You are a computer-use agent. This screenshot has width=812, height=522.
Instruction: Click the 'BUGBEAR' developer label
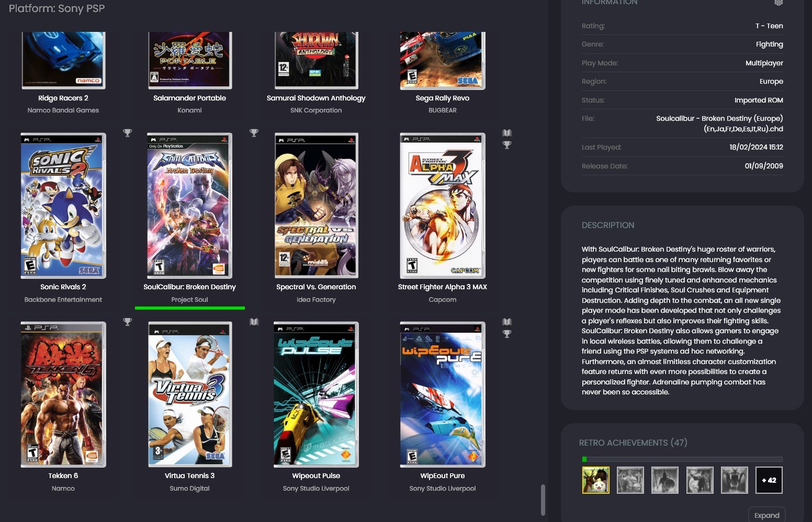[443, 110]
